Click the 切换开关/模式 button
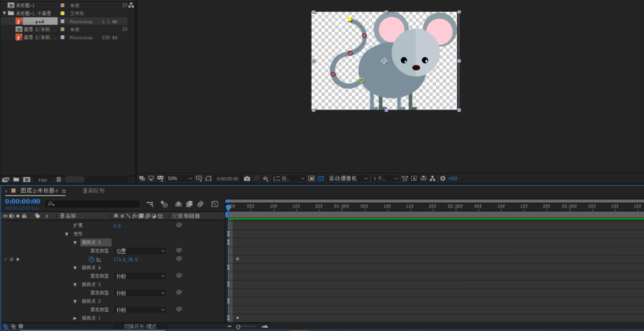The width and height of the screenshot is (644, 331). point(140,326)
